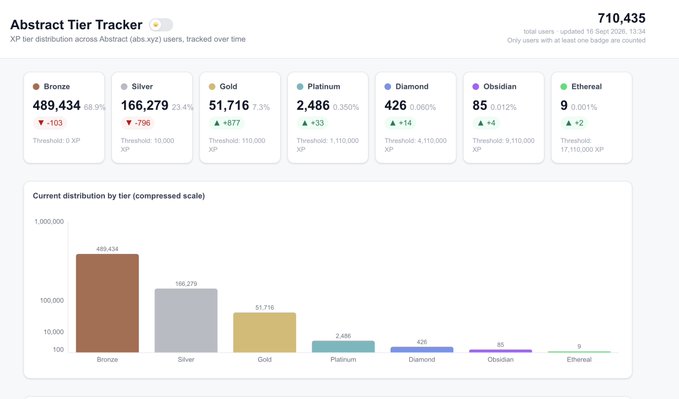Viewport: 679px width, 399px height.
Task: Click the Silver -796 change badge
Action: 138,123
